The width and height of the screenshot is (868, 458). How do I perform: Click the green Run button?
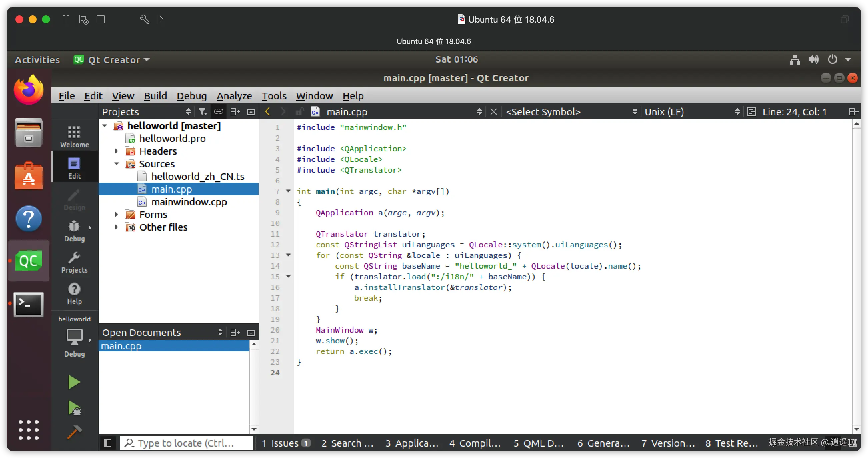click(74, 382)
